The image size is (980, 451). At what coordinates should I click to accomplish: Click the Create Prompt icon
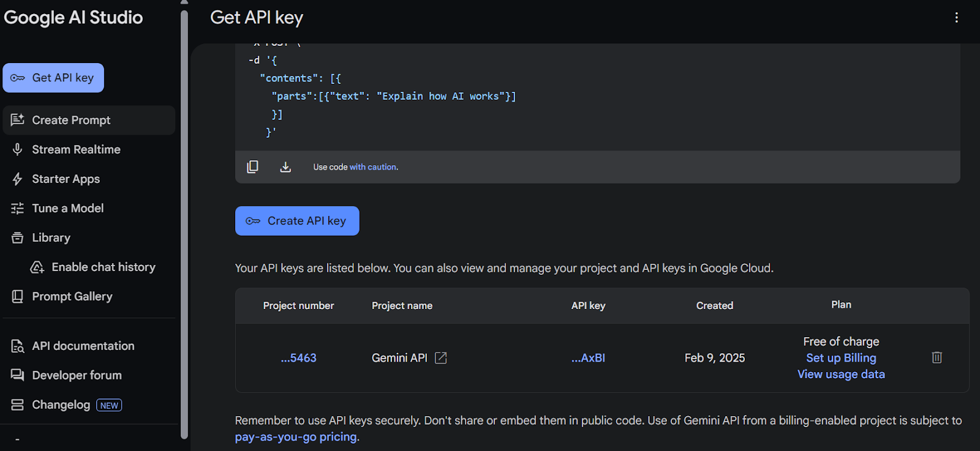[17, 120]
